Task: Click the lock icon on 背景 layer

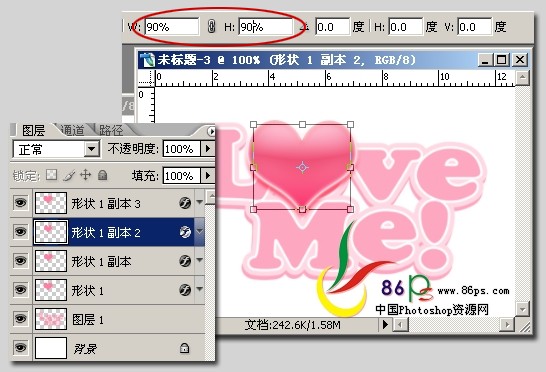Action: pyautogui.click(x=184, y=348)
